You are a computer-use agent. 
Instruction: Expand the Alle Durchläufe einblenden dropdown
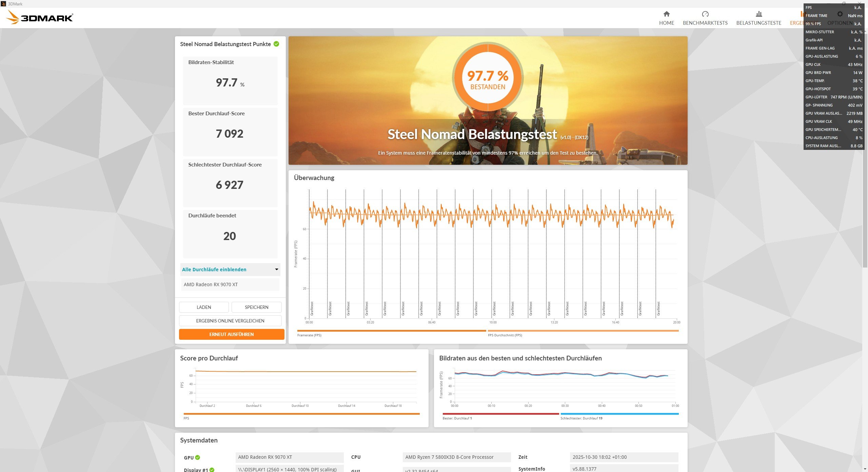(x=214, y=270)
